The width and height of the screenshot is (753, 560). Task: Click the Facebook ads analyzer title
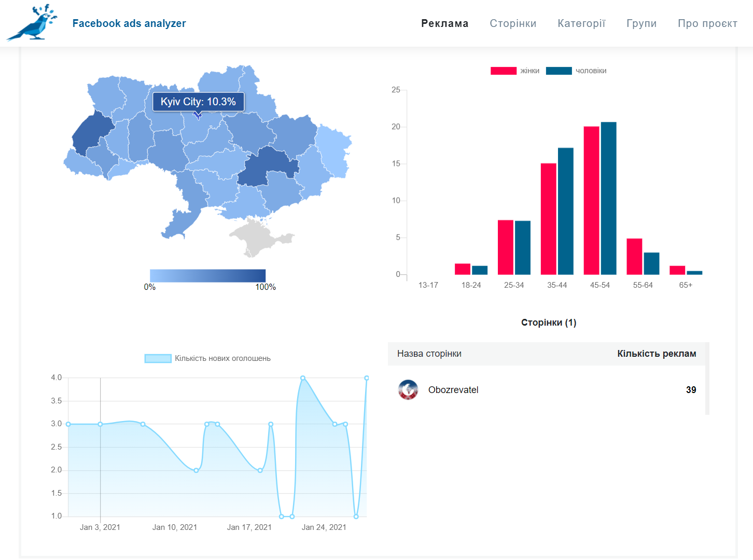[x=129, y=23]
